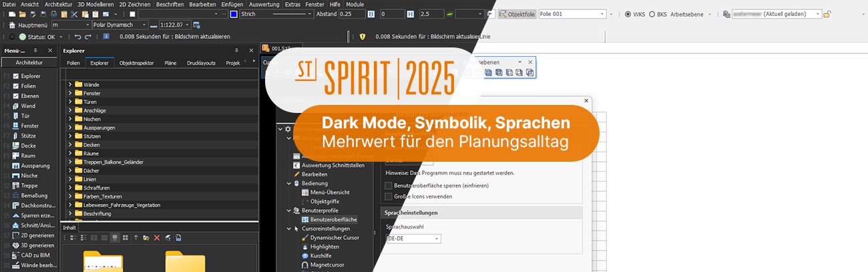This screenshot has height=272, width=868.
Task: Click the Abstand input field
Action: click(x=355, y=14)
